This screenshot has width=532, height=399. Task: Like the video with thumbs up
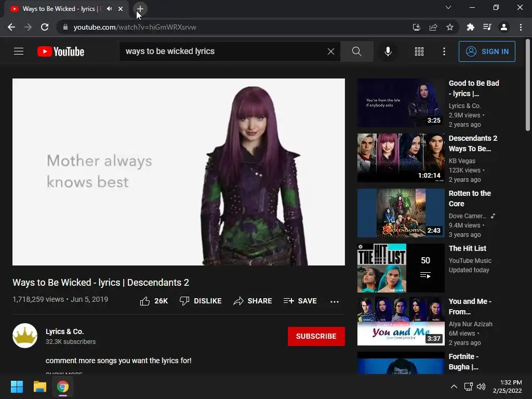[x=154, y=301]
